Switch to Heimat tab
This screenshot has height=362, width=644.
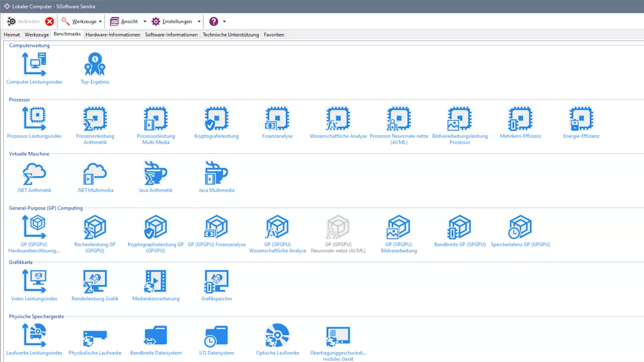[x=12, y=35]
